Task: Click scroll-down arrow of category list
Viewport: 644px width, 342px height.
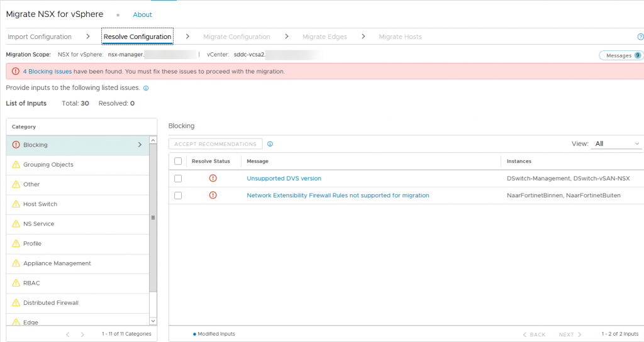Action: click(x=153, y=321)
